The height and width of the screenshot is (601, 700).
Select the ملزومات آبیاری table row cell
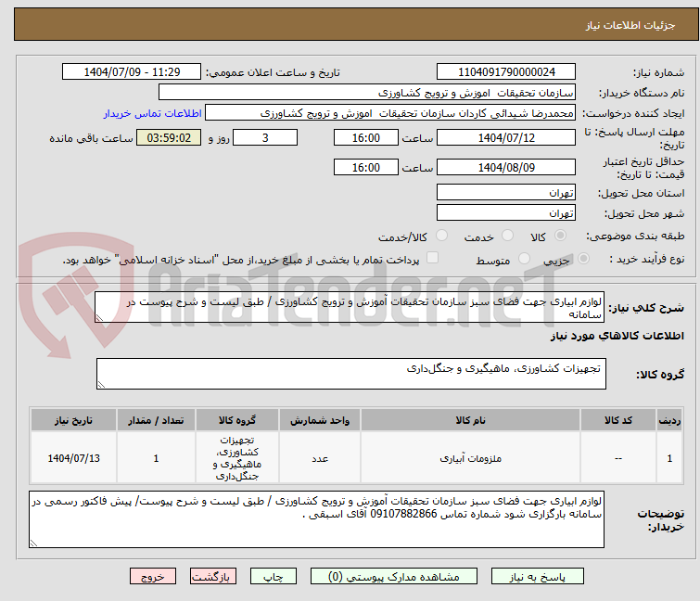click(x=470, y=458)
